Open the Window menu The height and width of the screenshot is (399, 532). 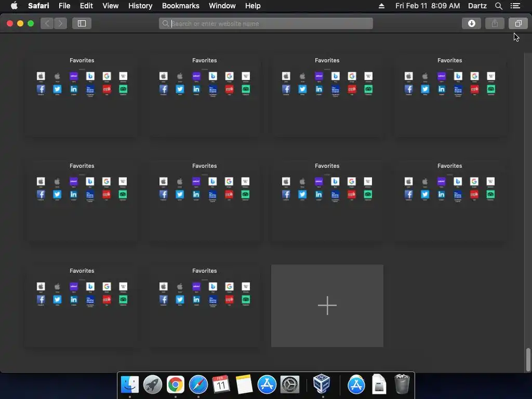[x=222, y=6]
